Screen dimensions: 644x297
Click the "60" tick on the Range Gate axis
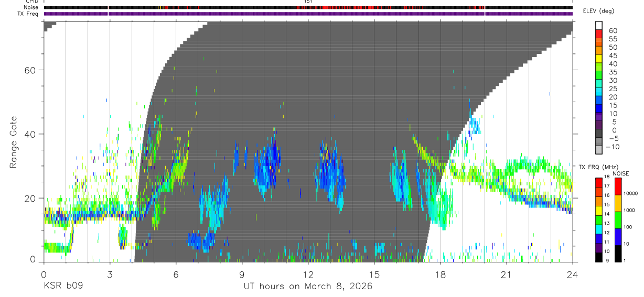[30, 70]
